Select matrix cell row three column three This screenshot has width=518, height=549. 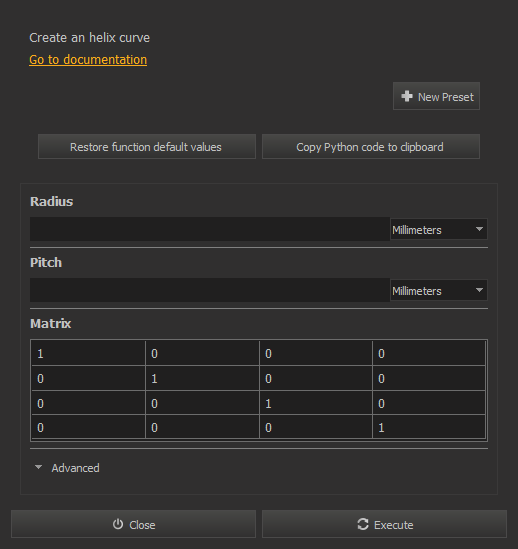(316, 403)
